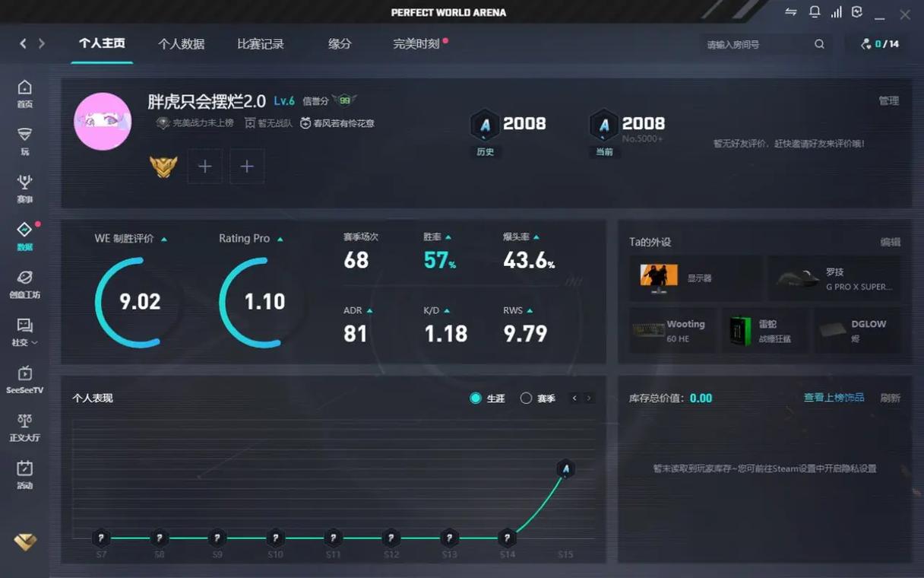This screenshot has width=924, height=578.
Task: Switch to the 比赛记录 tab
Action: 260,44
